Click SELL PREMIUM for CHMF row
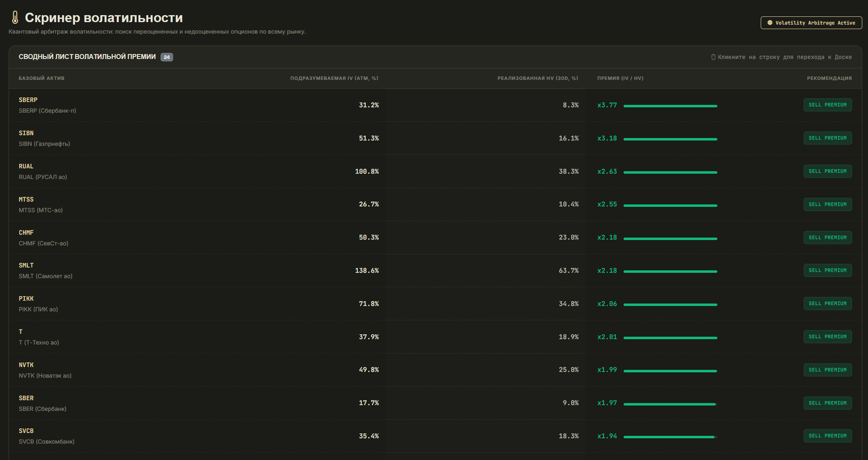 (x=827, y=238)
